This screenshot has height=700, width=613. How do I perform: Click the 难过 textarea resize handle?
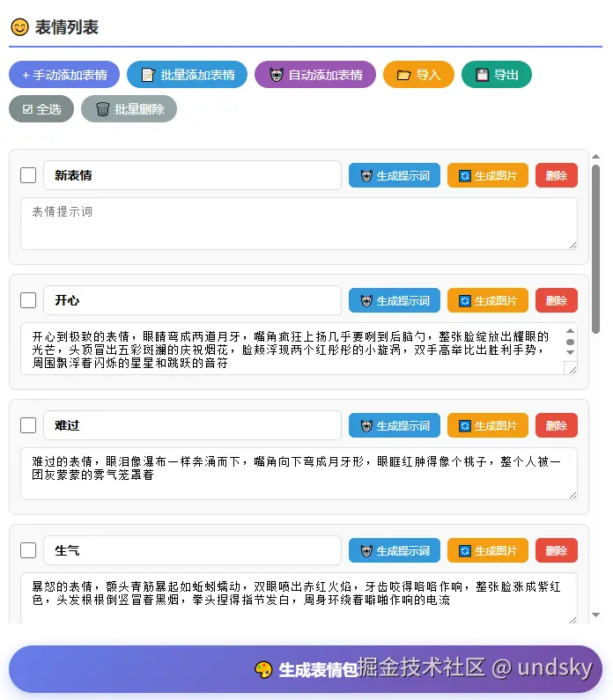click(x=572, y=495)
